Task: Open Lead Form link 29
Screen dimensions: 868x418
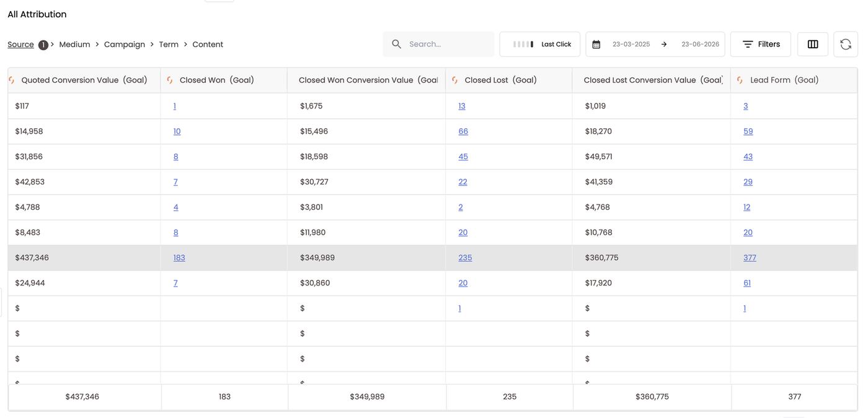Action: click(748, 182)
